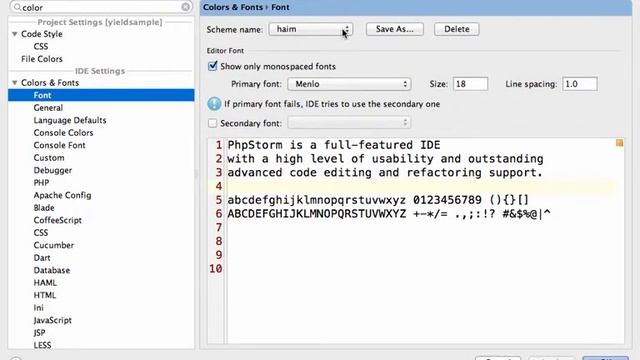The width and height of the screenshot is (640, 360).
Task: Open File Colors settings
Action: 42,59
